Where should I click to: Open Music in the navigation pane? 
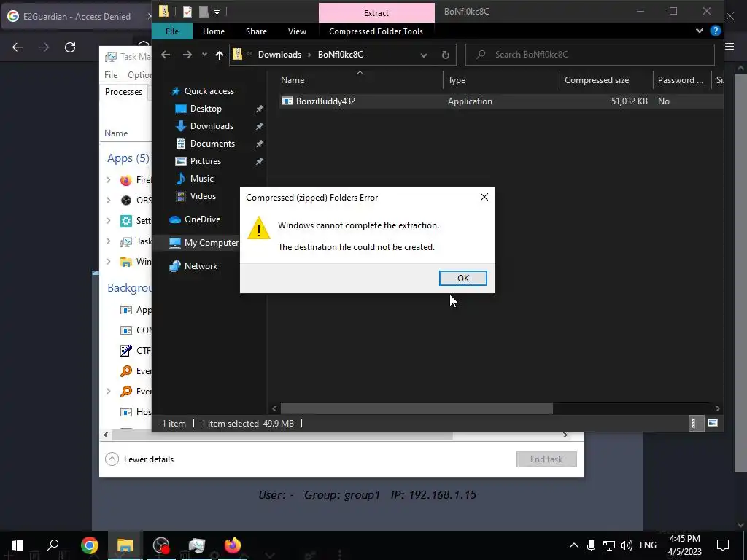click(201, 179)
